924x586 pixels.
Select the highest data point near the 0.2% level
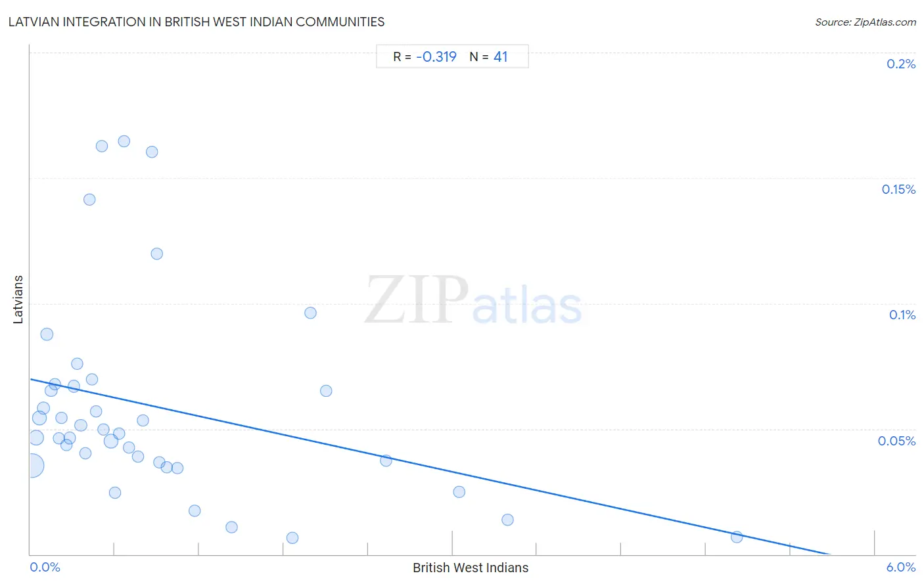(124, 141)
